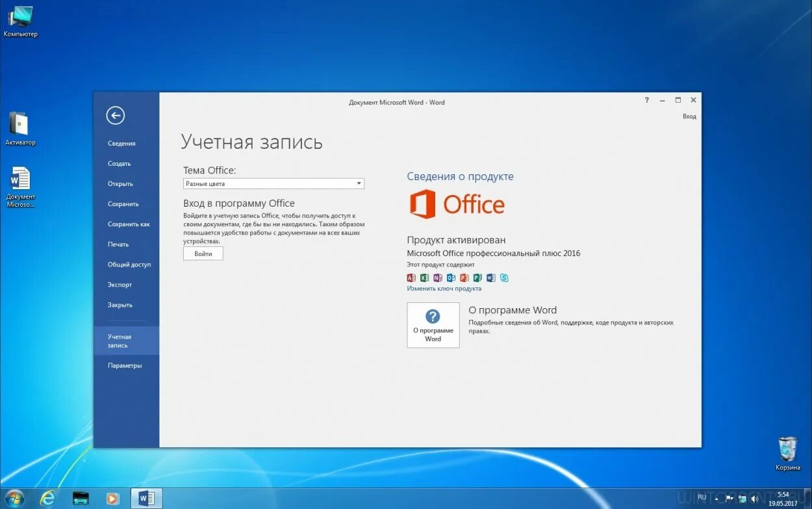The image size is (812, 509).
Task: Click the Продукт активирован text
Action: [456, 240]
